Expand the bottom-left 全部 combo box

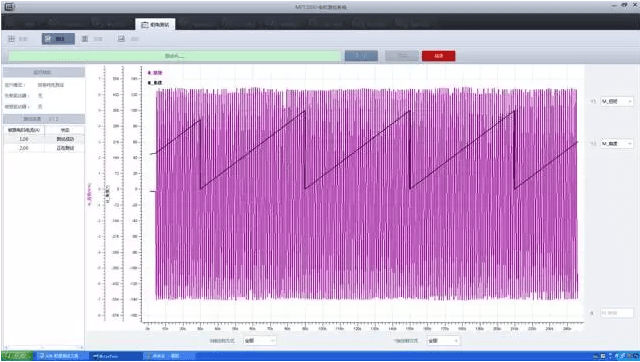[x=260, y=340]
